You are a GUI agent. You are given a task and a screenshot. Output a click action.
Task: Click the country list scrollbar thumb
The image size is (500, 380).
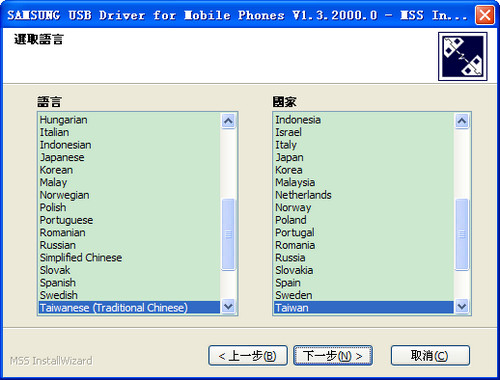tap(462, 234)
